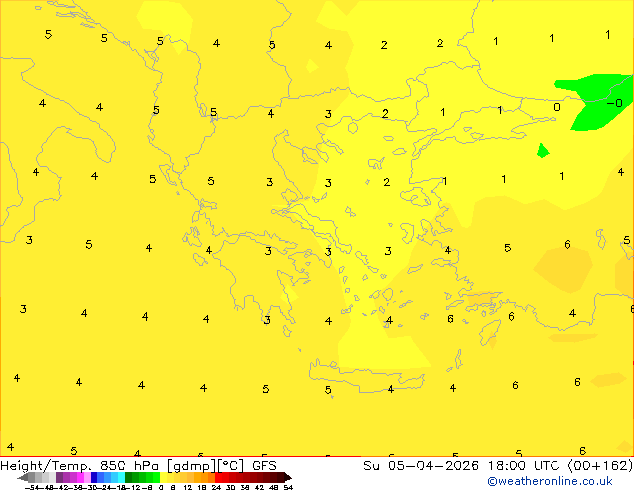Click the "Height/Temp. 850 hPa" title text
The image size is (634, 490).
tap(82, 465)
